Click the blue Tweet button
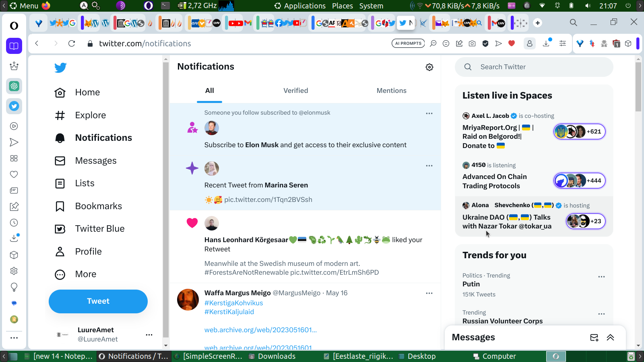The image size is (644, 362). point(98,301)
